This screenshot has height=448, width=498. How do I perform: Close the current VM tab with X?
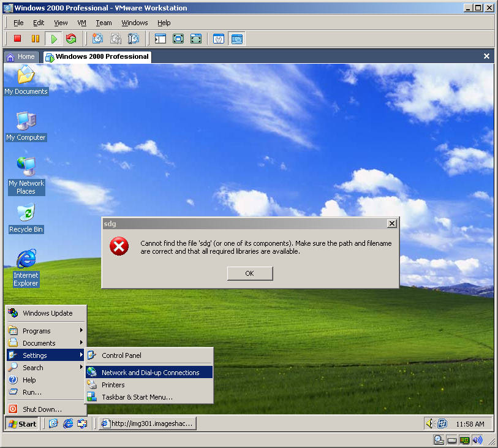coord(486,56)
